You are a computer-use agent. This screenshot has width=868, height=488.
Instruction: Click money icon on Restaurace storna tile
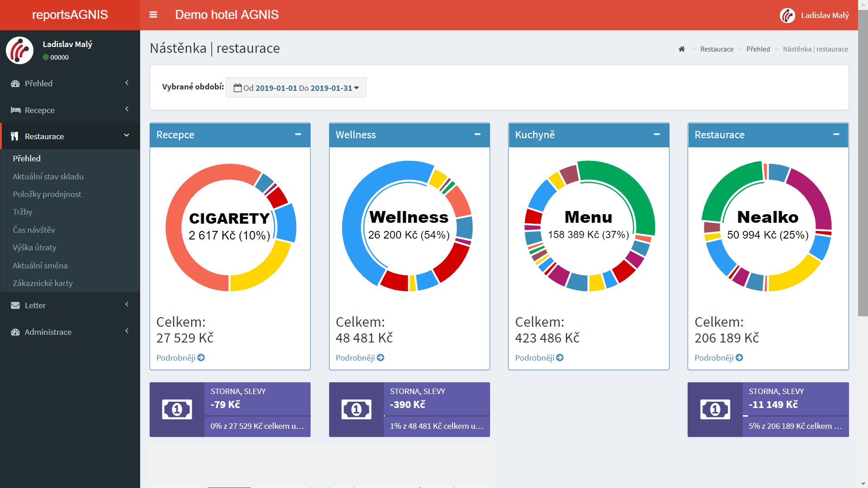coord(715,410)
